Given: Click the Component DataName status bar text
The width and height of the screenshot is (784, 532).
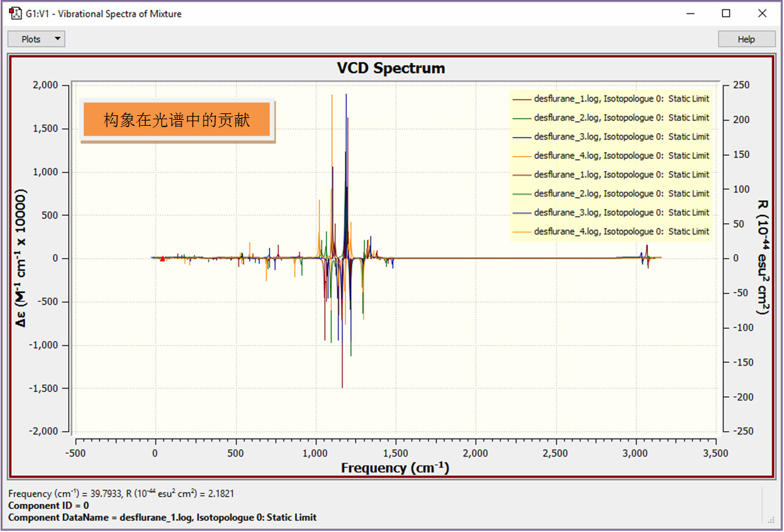Looking at the screenshot, I should click(162, 518).
